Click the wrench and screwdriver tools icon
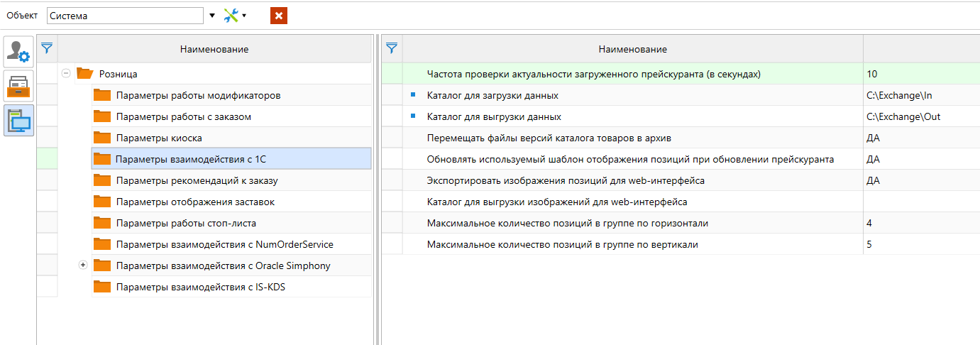This screenshot has width=980, height=345. (x=231, y=15)
